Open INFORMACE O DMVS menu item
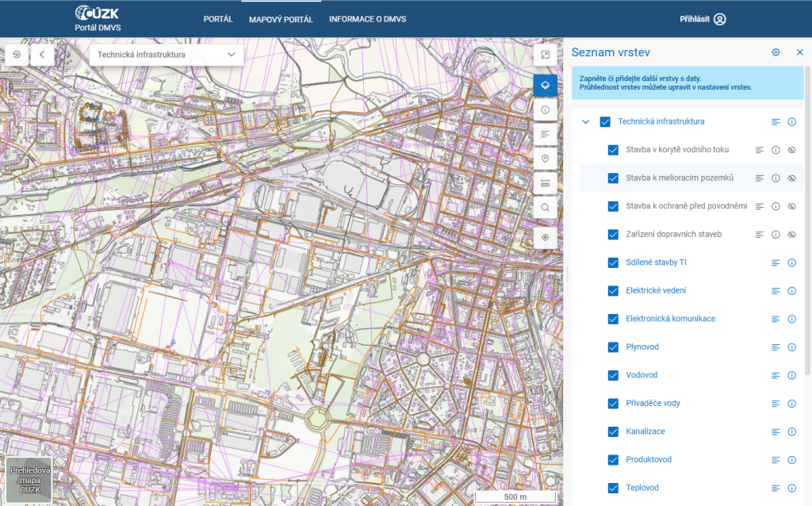 368,19
